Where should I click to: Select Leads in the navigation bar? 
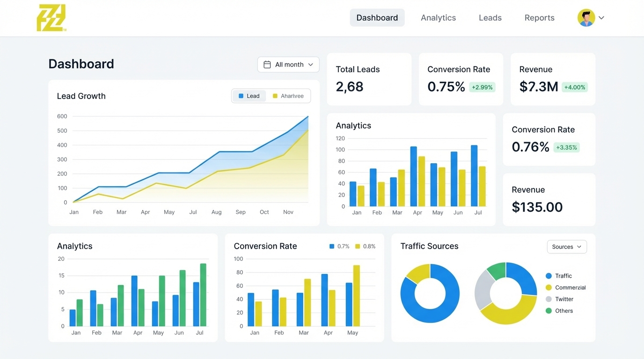click(x=490, y=17)
